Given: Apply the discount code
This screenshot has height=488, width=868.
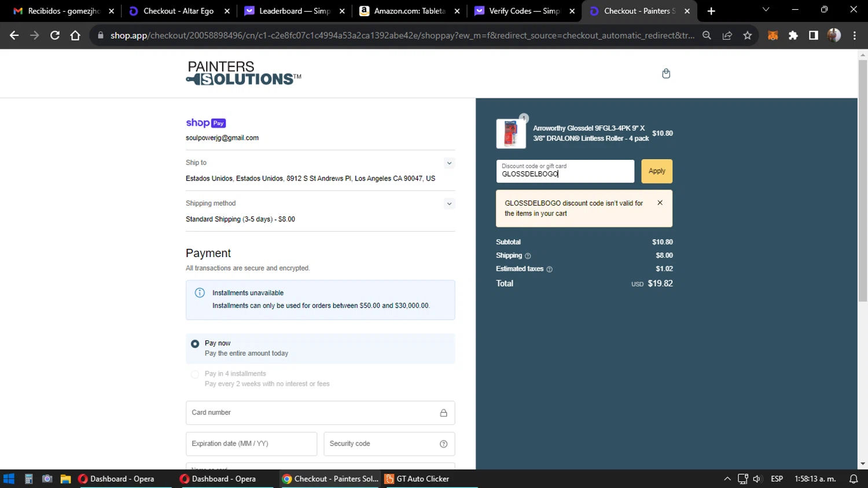Looking at the screenshot, I should coord(657,171).
